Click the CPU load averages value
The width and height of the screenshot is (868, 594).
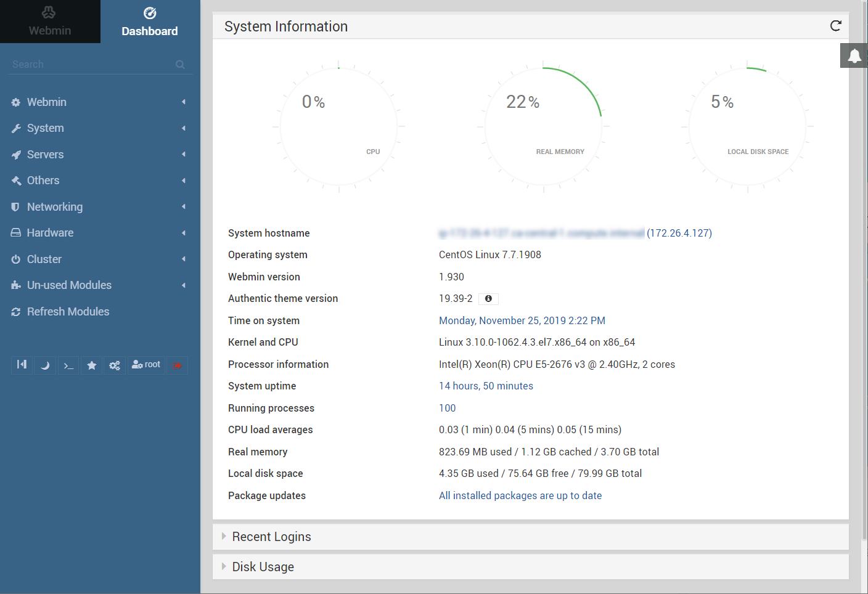(530, 430)
